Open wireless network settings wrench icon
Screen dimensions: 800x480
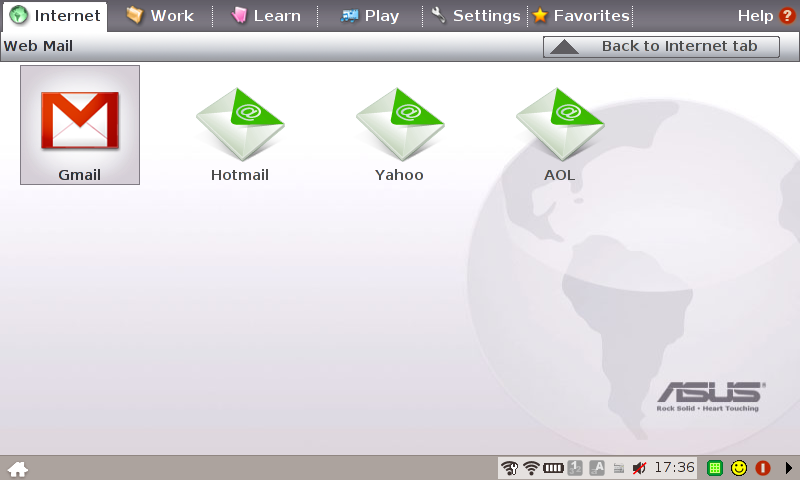pyautogui.click(x=509, y=468)
